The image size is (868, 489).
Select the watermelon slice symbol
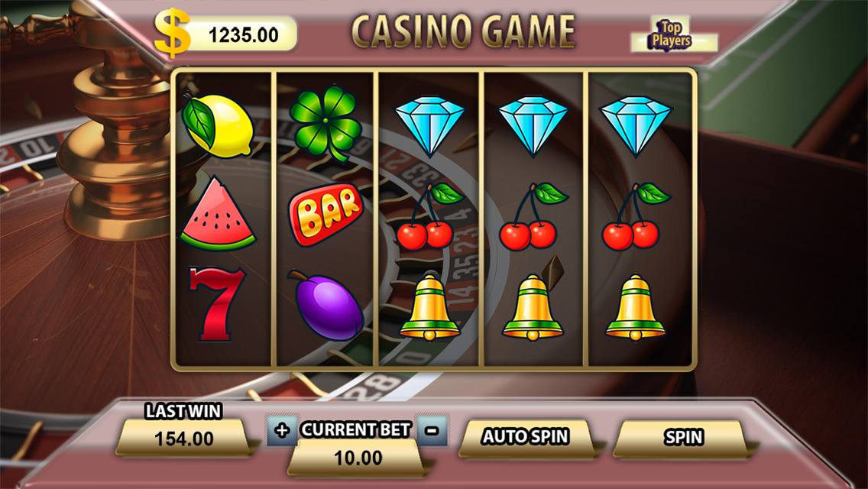point(218,215)
